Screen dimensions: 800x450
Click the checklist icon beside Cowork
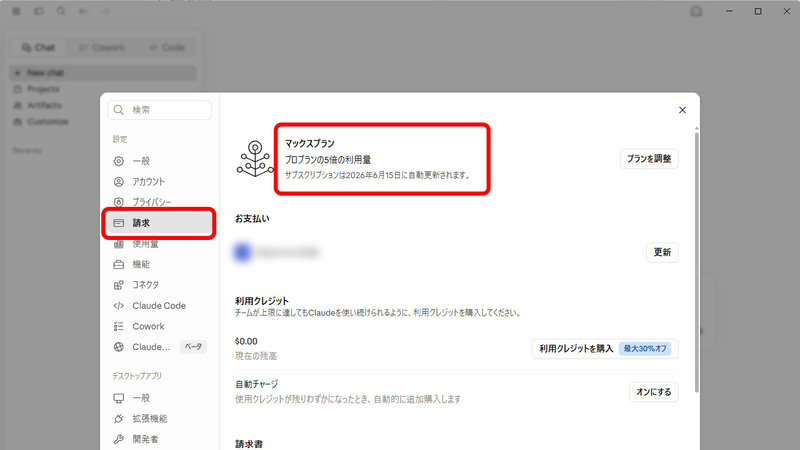click(119, 326)
